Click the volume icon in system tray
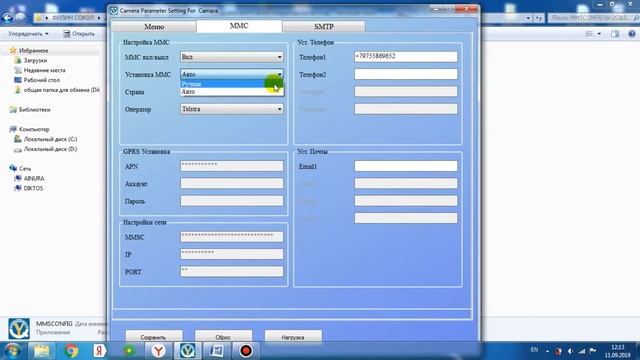This screenshot has width=640, height=360. (571, 351)
